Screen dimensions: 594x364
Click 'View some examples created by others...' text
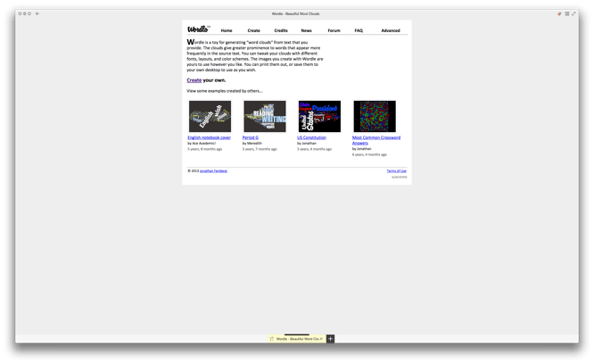click(225, 91)
